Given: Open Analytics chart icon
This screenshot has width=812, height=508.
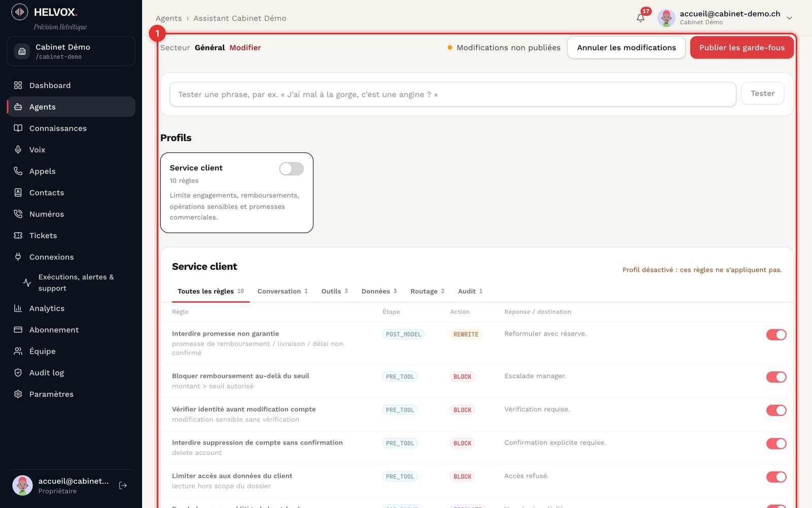Looking at the screenshot, I should pyautogui.click(x=18, y=308).
